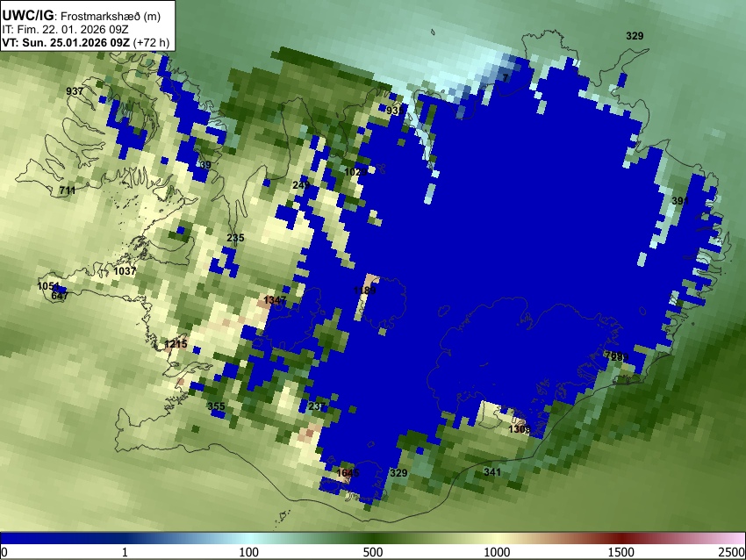Click the 237 value label
This screenshot has width=746, height=560.
tap(317, 406)
